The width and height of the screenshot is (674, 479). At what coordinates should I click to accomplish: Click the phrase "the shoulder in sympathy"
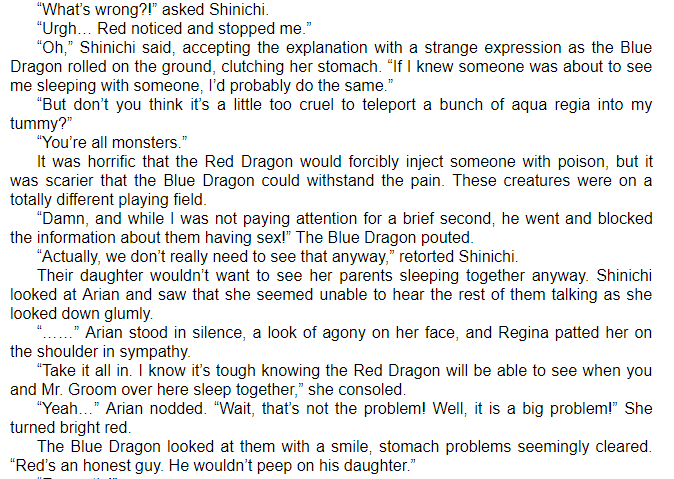pyautogui.click(x=100, y=351)
